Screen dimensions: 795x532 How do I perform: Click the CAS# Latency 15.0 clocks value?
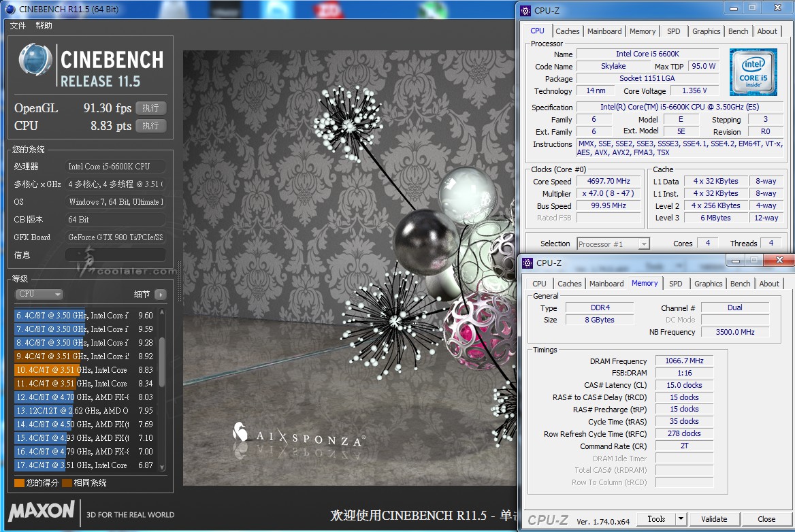tap(684, 385)
